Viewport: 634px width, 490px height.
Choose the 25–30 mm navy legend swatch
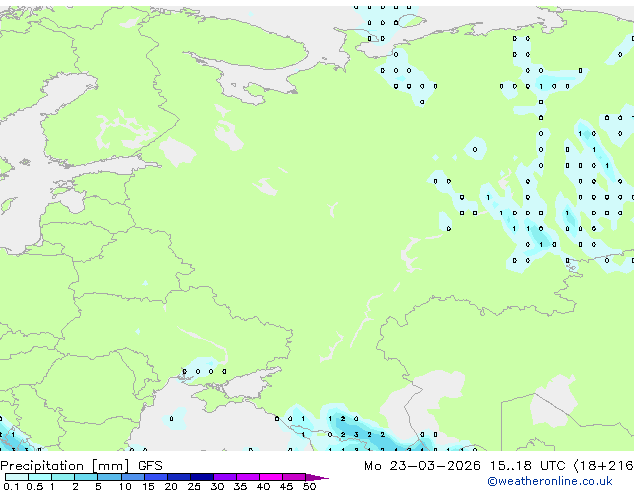point(202,477)
